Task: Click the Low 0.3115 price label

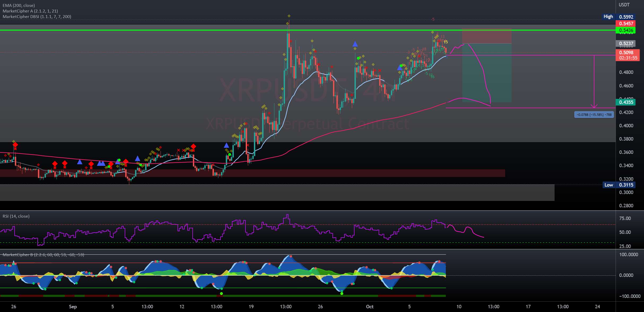Action: 619,185
